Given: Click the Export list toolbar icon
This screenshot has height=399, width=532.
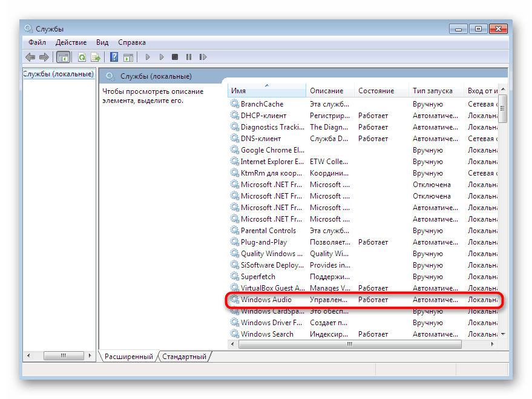Looking at the screenshot, I should tap(96, 57).
